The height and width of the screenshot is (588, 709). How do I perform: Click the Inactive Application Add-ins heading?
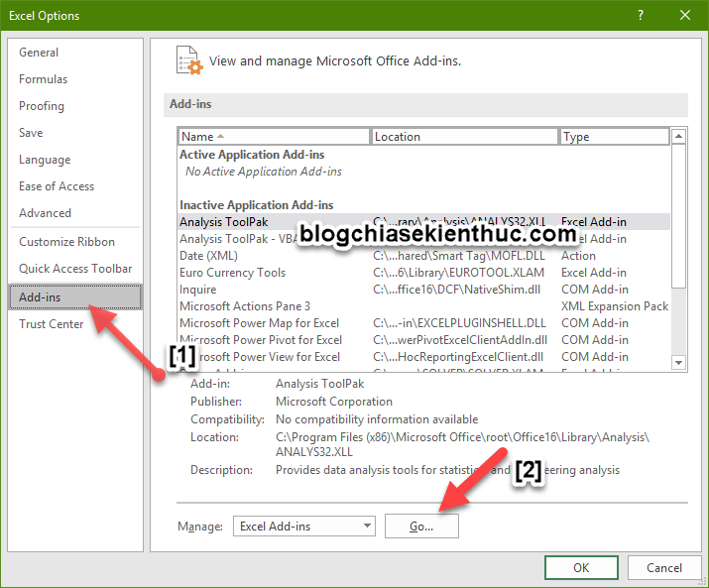[x=257, y=205]
